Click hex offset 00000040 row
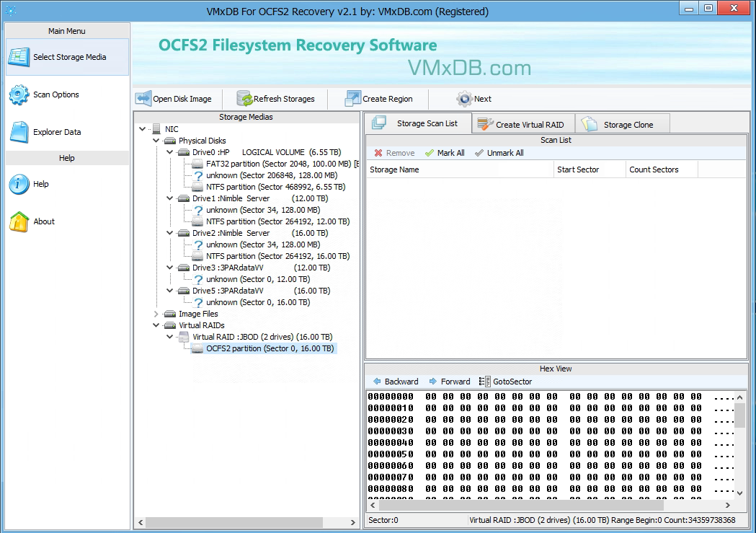 (x=551, y=443)
